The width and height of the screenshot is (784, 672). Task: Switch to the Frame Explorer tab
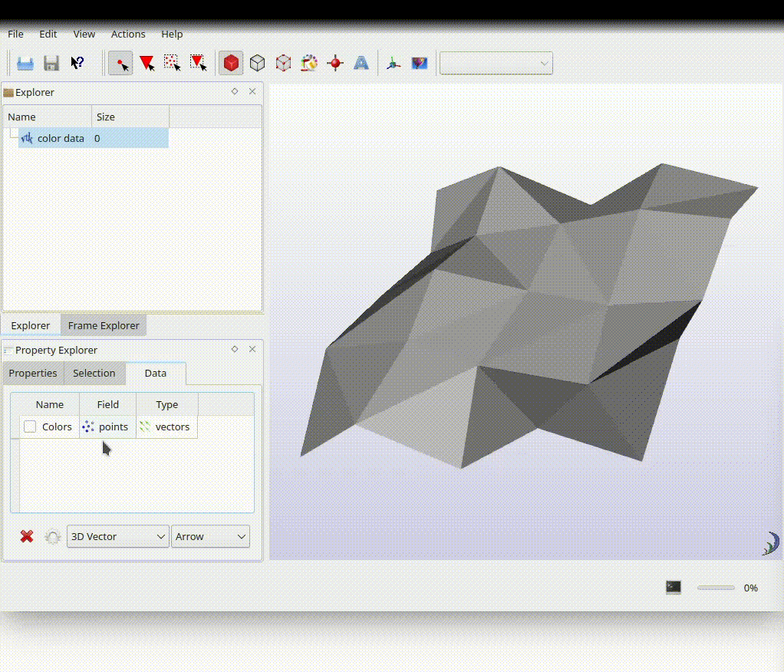pyautogui.click(x=103, y=324)
